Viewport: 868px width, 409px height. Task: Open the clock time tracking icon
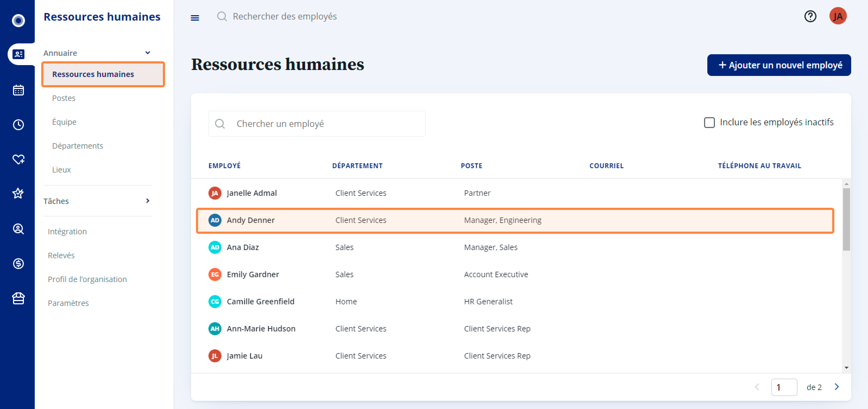click(18, 124)
